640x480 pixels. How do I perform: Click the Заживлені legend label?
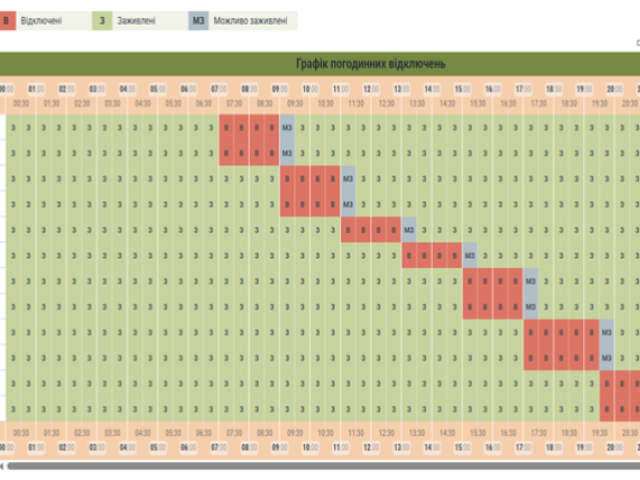coord(136,20)
